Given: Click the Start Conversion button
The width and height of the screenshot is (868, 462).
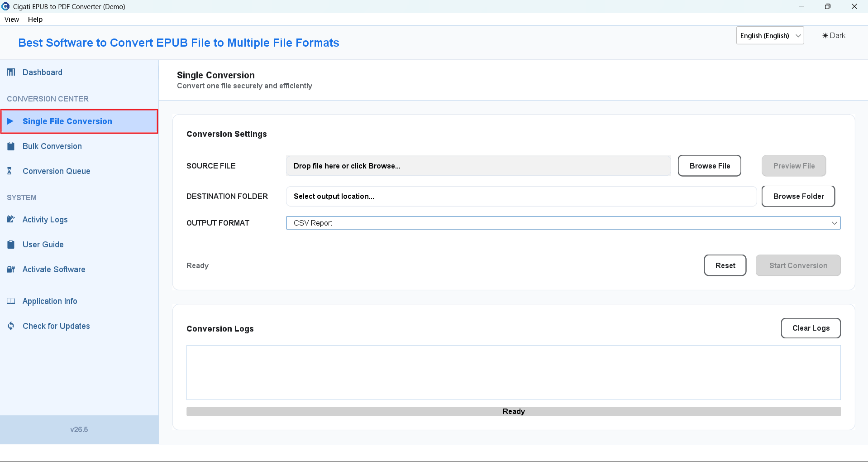Looking at the screenshot, I should click(798, 265).
